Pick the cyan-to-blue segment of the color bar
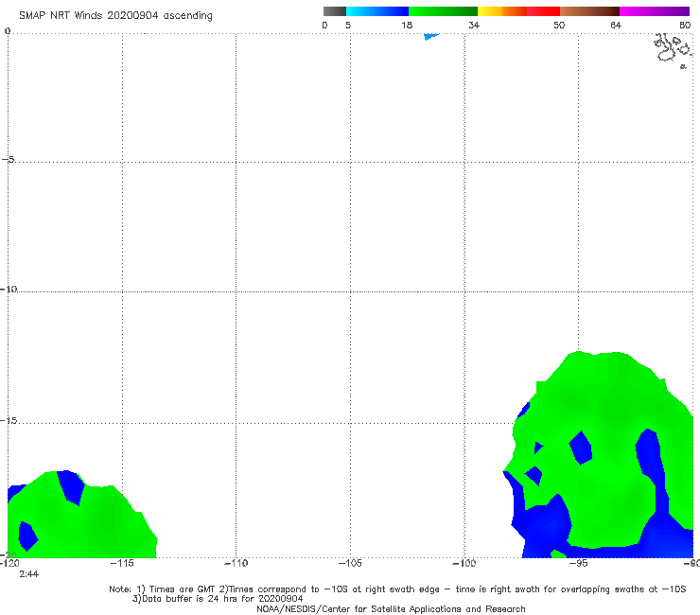700x615 pixels. 377,11
